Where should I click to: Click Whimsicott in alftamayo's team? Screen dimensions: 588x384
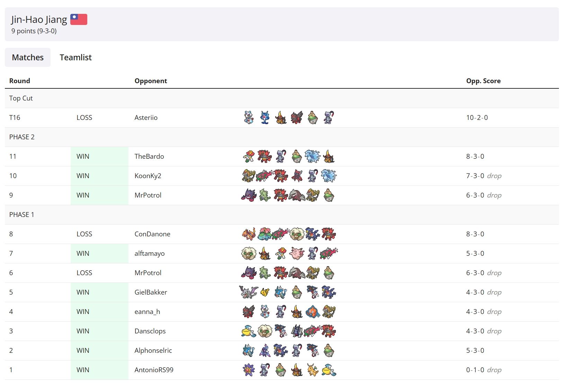tap(249, 253)
